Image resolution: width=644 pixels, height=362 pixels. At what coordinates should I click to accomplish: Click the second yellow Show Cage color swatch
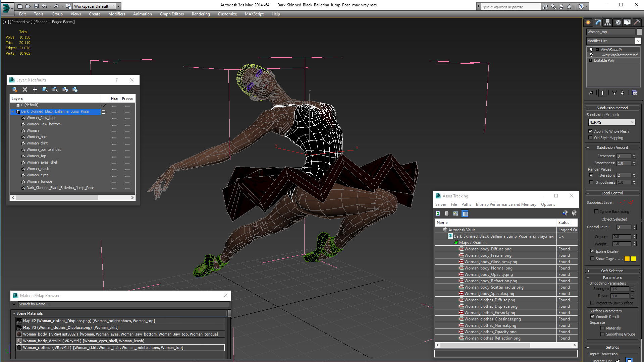tap(633, 259)
